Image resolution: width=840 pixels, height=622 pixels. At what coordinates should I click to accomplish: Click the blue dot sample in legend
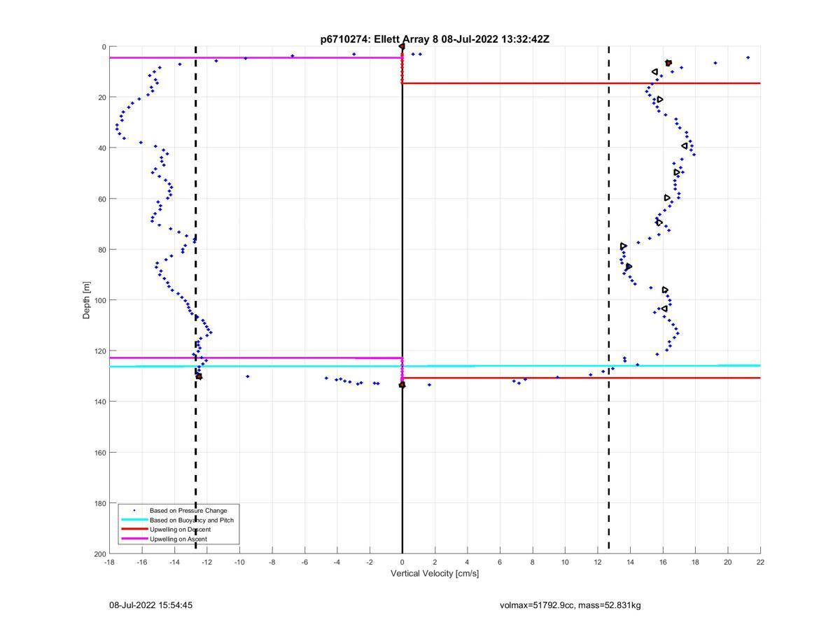coord(134,510)
